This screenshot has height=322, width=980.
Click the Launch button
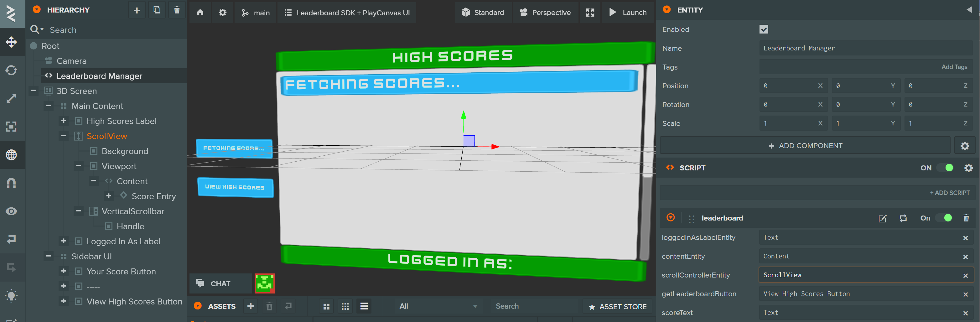pos(628,13)
